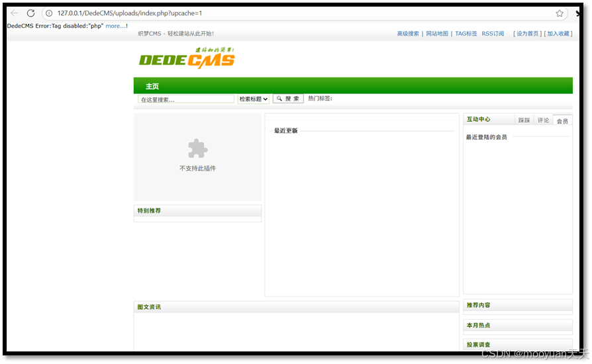Viewport: 592px width, 364px height.
Task: Open RSS订阅 link
Action: click(493, 34)
